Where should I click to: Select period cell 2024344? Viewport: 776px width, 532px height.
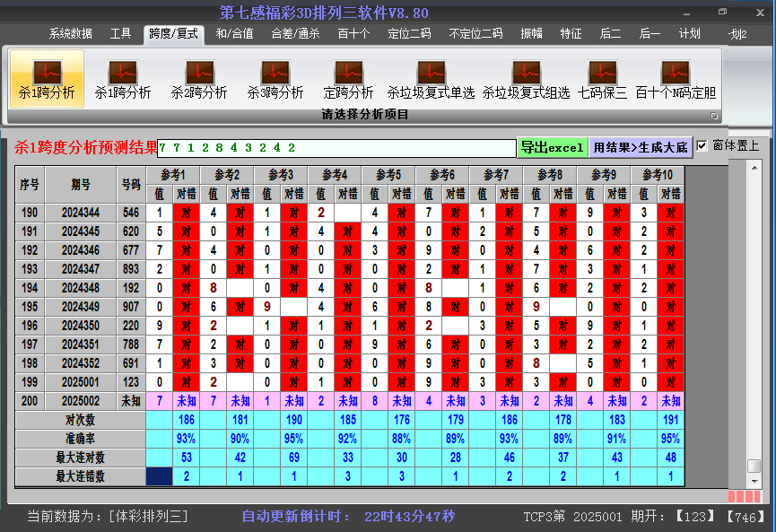click(x=81, y=213)
